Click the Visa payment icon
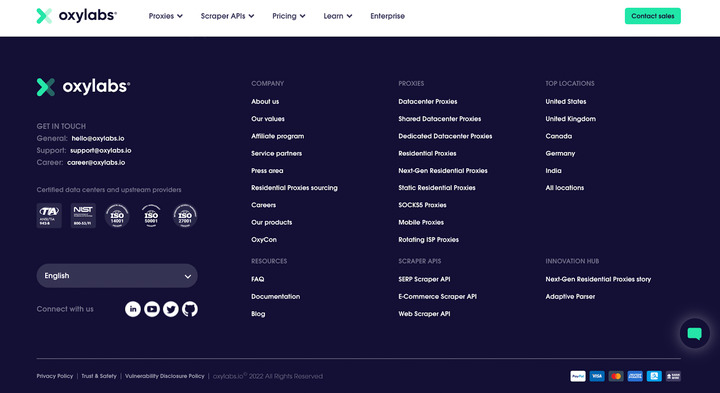 click(597, 376)
